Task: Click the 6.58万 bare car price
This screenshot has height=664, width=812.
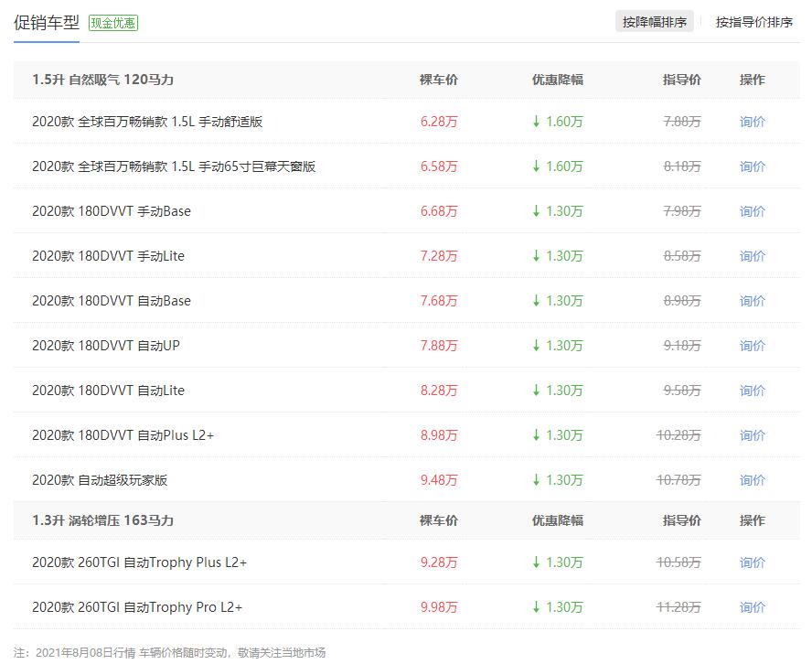Action: [439, 166]
